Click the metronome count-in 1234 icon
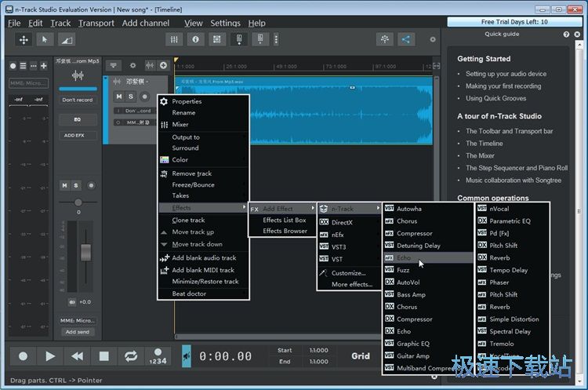Image resolution: width=588 pixels, height=390 pixels. click(158, 356)
